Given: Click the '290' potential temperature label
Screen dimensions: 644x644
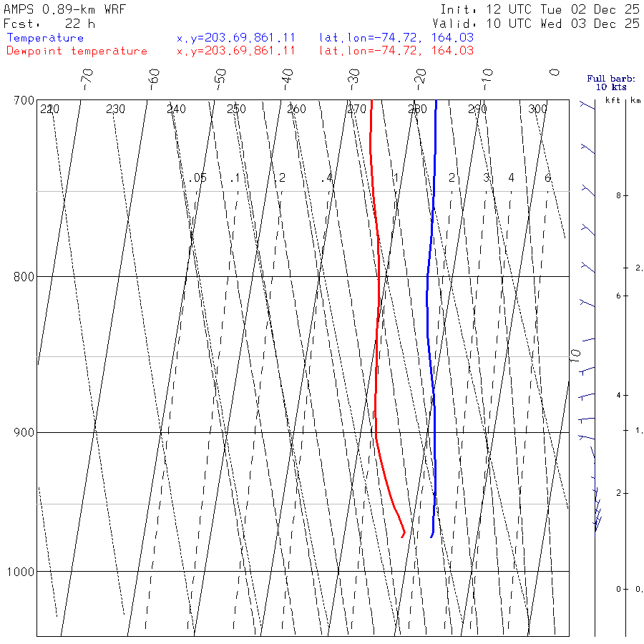Looking at the screenshot, I should point(477,109).
